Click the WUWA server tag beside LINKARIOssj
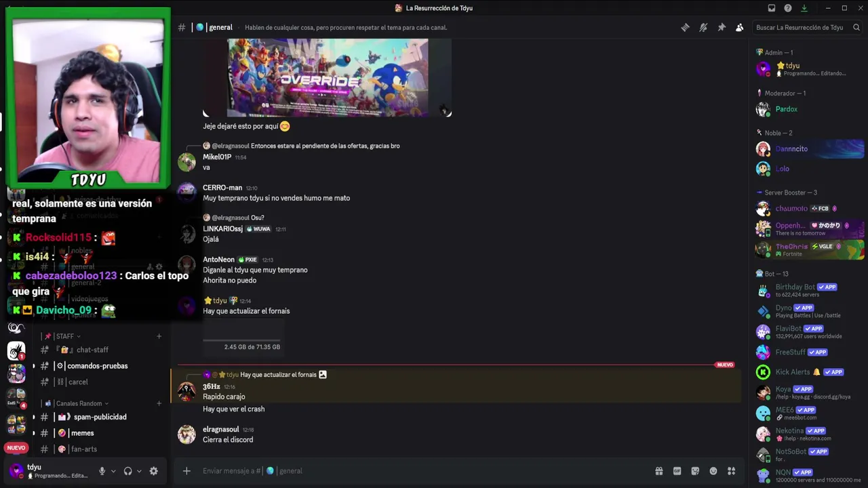 (258, 229)
